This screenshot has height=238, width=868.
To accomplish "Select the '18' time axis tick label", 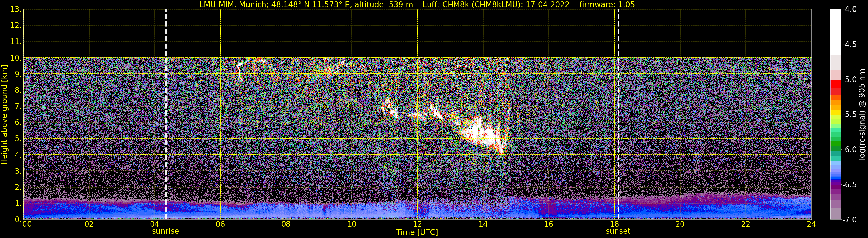I will (615, 224).
